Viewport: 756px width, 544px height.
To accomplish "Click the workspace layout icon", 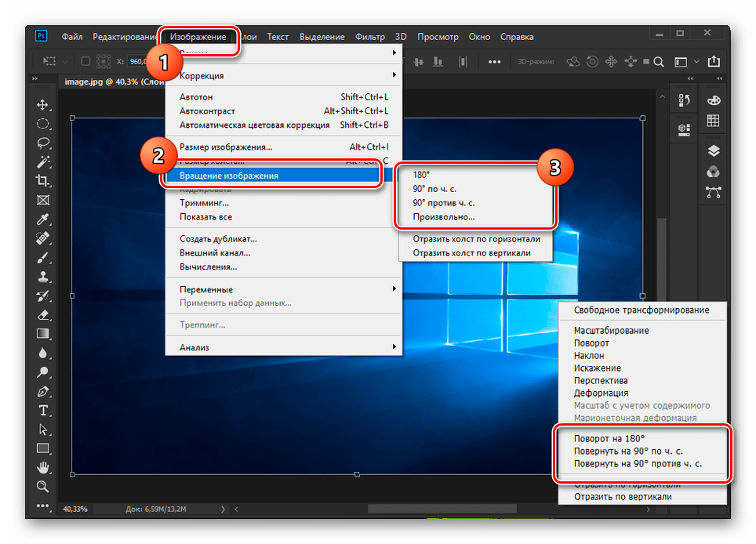I will [681, 62].
